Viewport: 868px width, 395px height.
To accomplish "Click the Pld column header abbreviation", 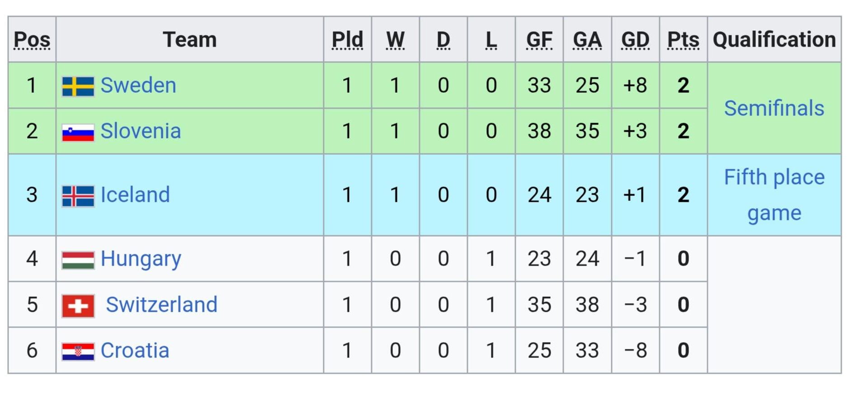I will 347,40.
